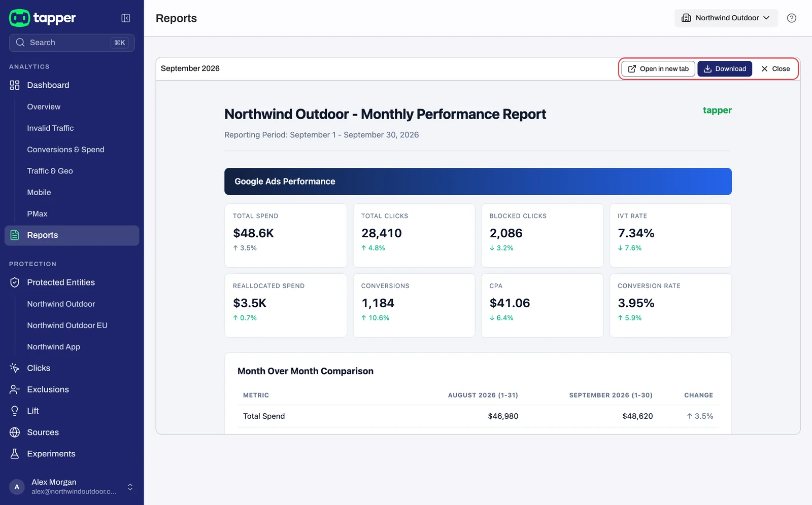The height and width of the screenshot is (505, 812).
Task: Click the tapper watermark in report header
Action: 717,111
